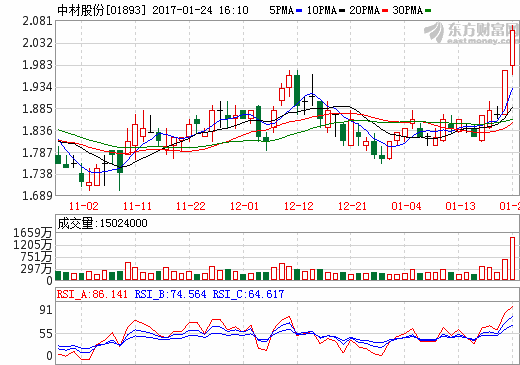The image size is (520, 365).
Task: Click the 12-21 date marker
Action: pos(352,206)
